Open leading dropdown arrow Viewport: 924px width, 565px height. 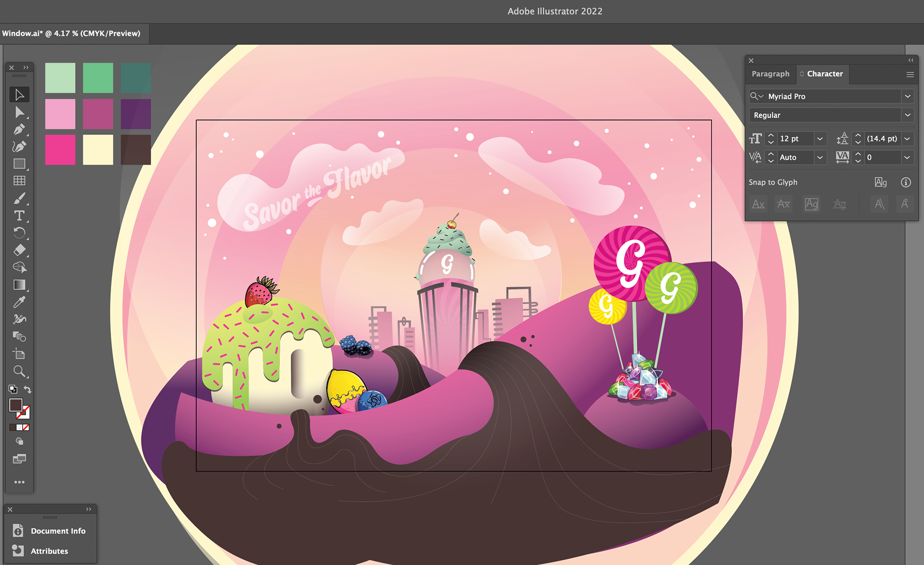click(x=907, y=139)
